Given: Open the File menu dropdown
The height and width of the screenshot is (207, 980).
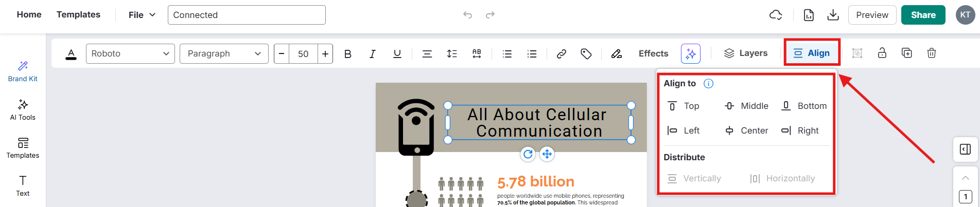Looking at the screenshot, I should pyautogui.click(x=142, y=15).
